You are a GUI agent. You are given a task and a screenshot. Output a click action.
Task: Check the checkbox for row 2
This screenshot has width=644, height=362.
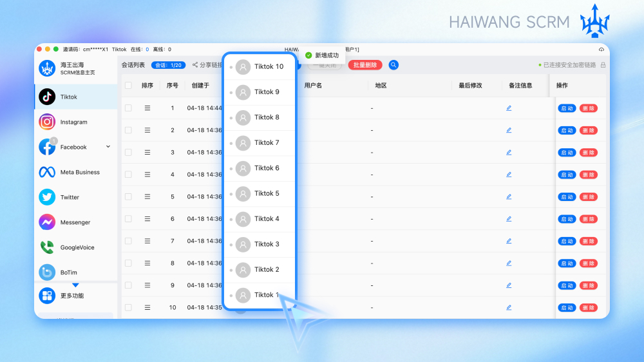pos(129,130)
